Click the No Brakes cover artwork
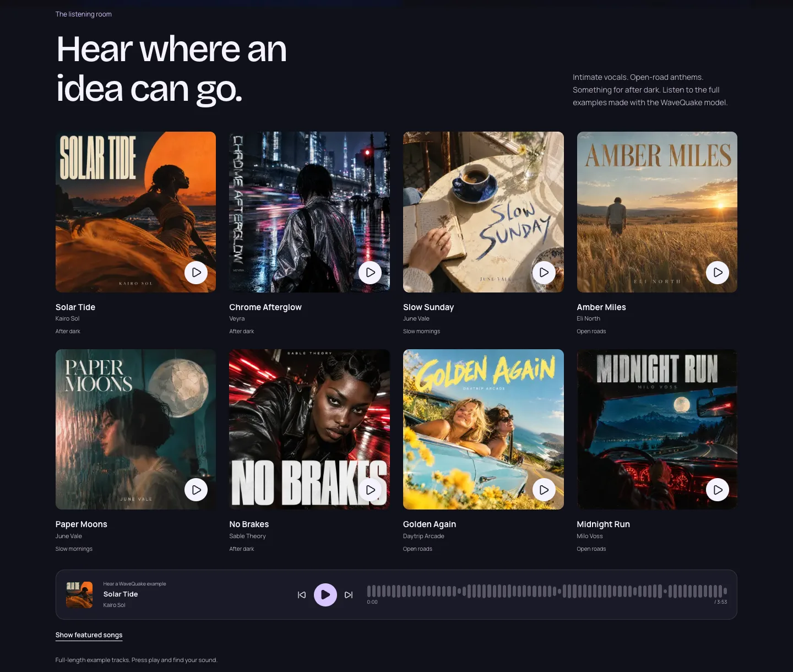Image resolution: width=793 pixels, height=672 pixels. pyautogui.click(x=309, y=429)
